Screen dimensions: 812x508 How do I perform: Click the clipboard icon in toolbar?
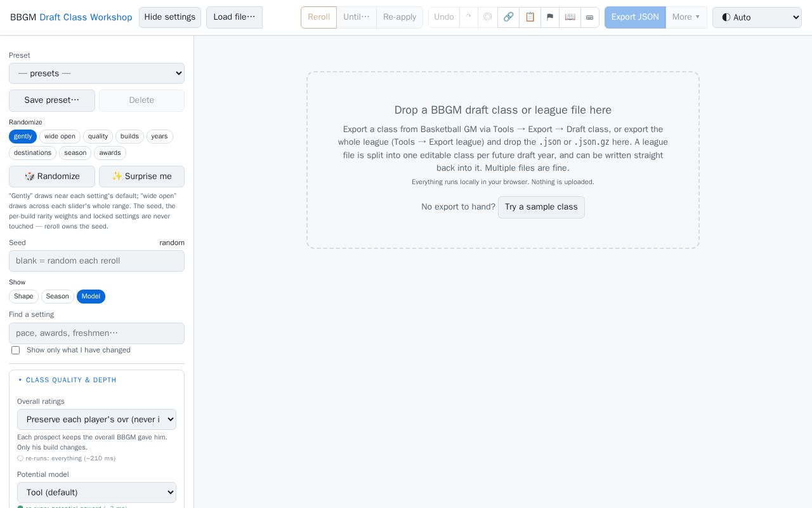pos(530,17)
